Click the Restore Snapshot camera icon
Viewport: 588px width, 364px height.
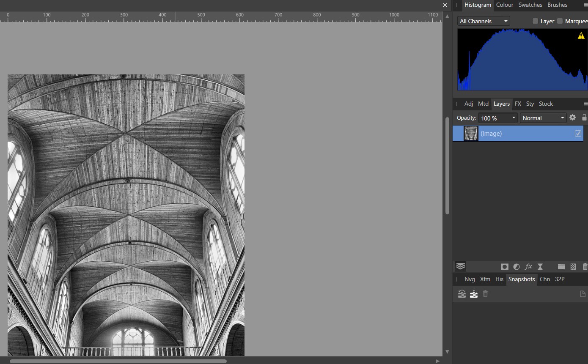[x=462, y=294]
